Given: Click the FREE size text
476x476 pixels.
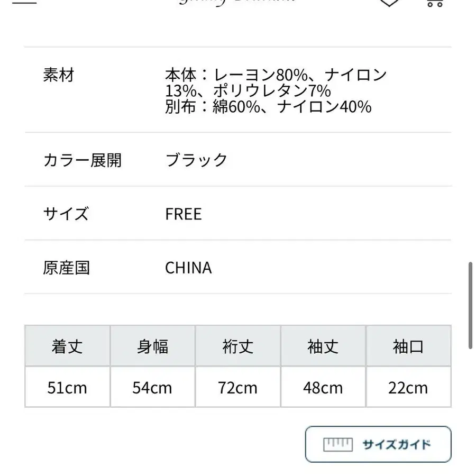Looking at the screenshot, I should (x=182, y=214).
